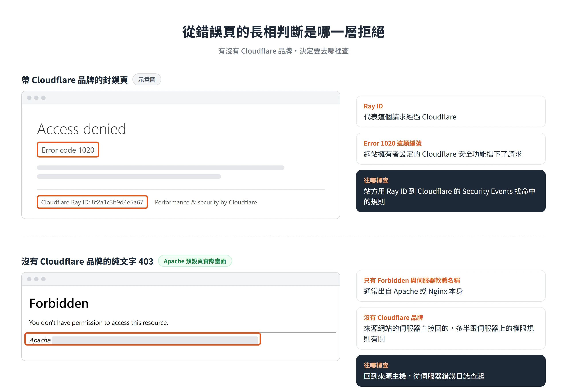Viewport: 567px width, 392px height.
Task: Click the 示意圖 badge
Action: tap(147, 80)
